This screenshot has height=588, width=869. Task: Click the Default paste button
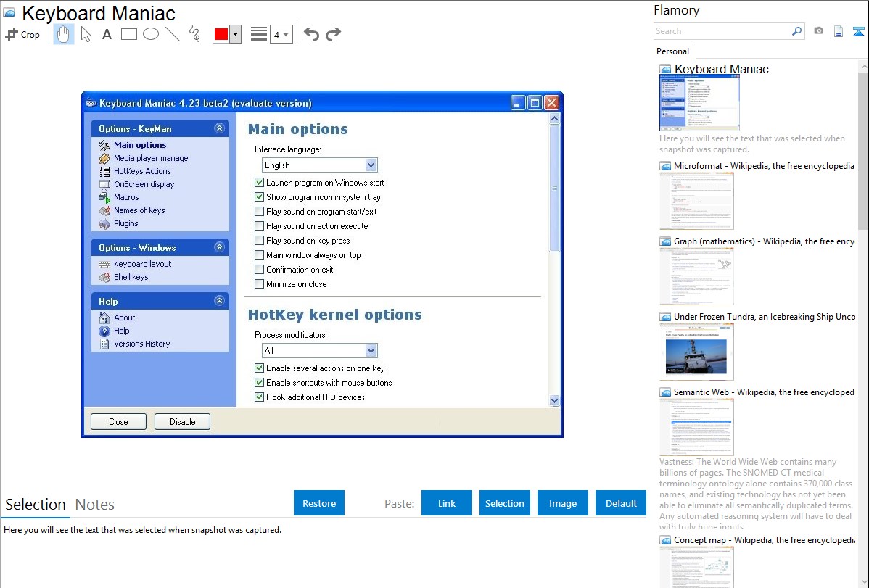(x=621, y=503)
